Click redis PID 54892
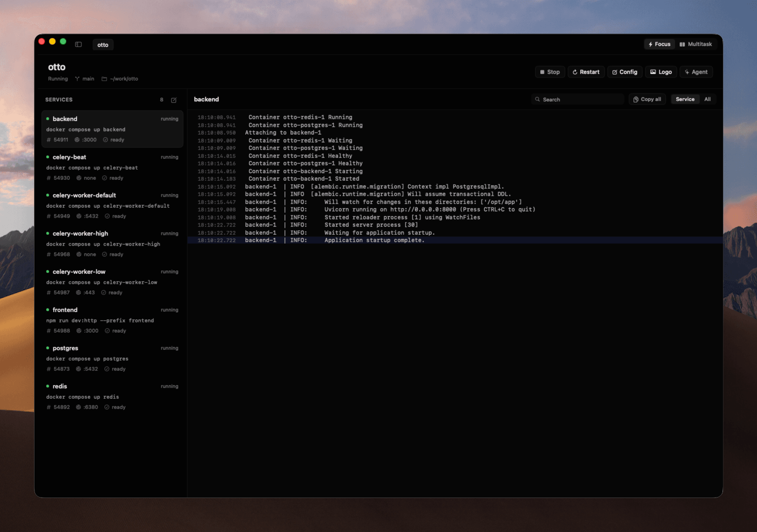The width and height of the screenshot is (757, 532). click(58, 407)
